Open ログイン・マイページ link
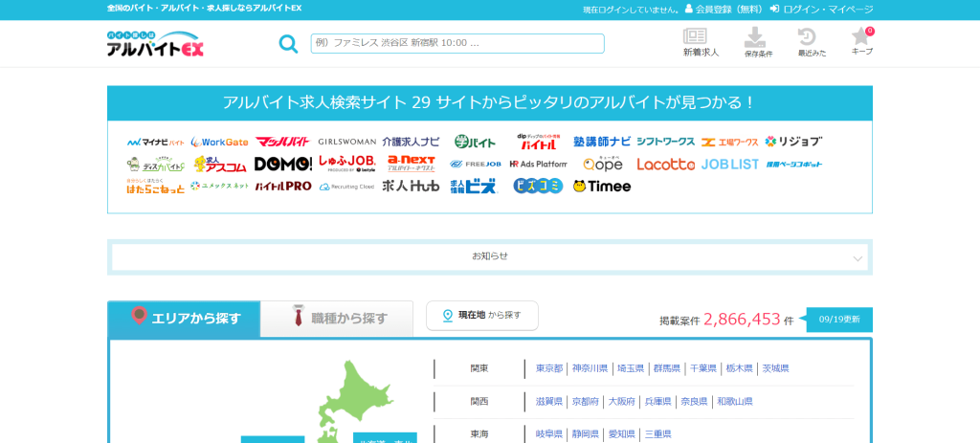Screen dimensions: 980x443 pyautogui.click(x=821, y=10)
